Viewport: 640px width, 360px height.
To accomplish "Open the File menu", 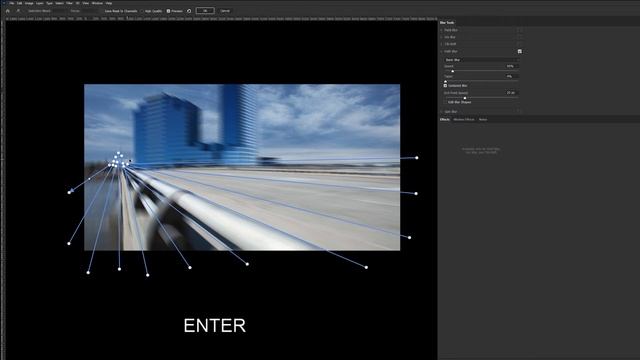I will click(11, 3).
